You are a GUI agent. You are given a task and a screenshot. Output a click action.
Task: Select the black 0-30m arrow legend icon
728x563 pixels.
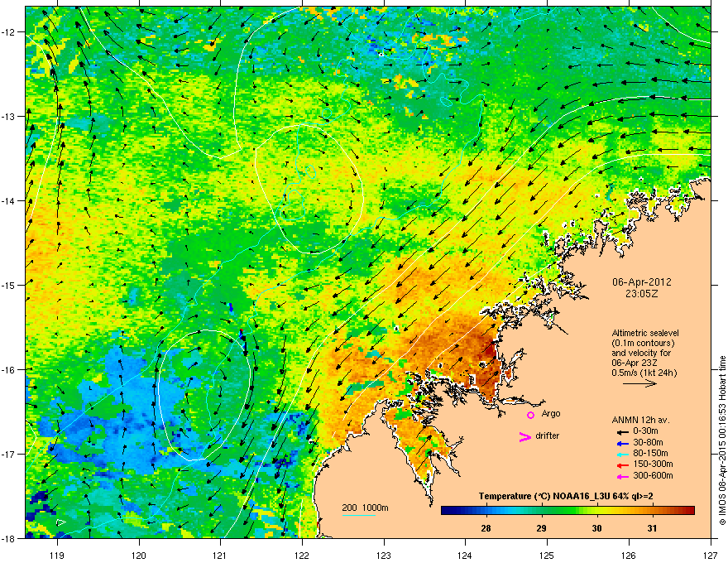click(x=622, y=431)
